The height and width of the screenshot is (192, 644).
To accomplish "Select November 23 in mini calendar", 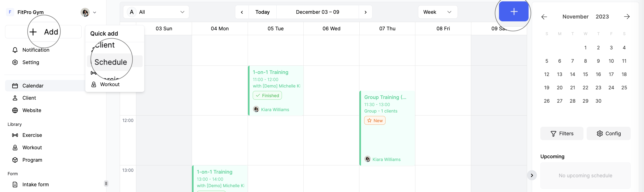I will click(x=598, y=88).
